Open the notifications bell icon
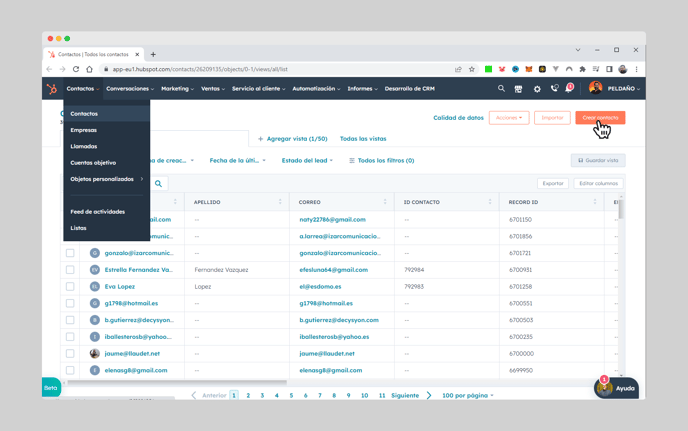The height and width of the screenshot is (431, 688). [569, 88]
